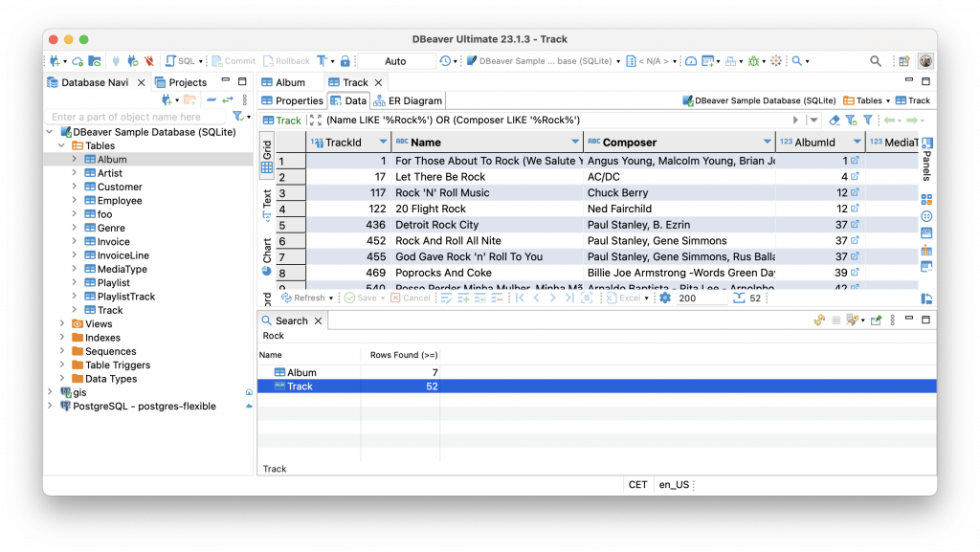Click the result set settings gear icon
Image resolution: width=980 pixels, height=552 pixels.
click(665, 298)
